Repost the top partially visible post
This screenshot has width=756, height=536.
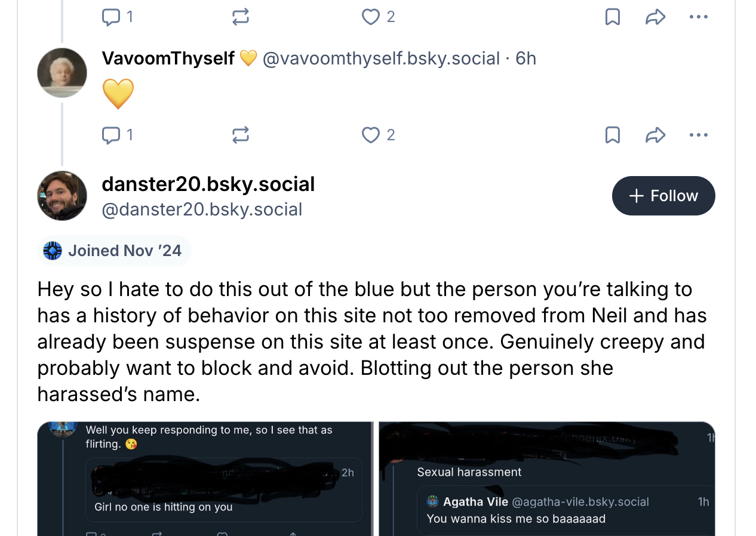point(240,17)
